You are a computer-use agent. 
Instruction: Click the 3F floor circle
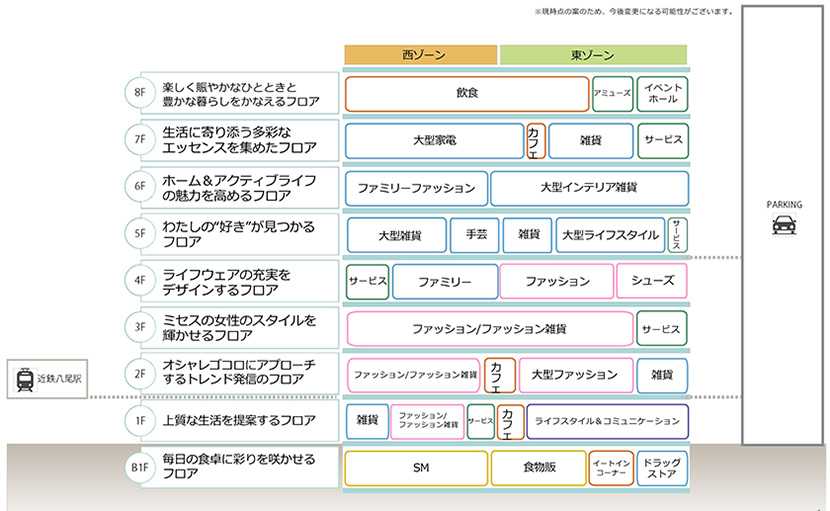click(x=140, y=327)
